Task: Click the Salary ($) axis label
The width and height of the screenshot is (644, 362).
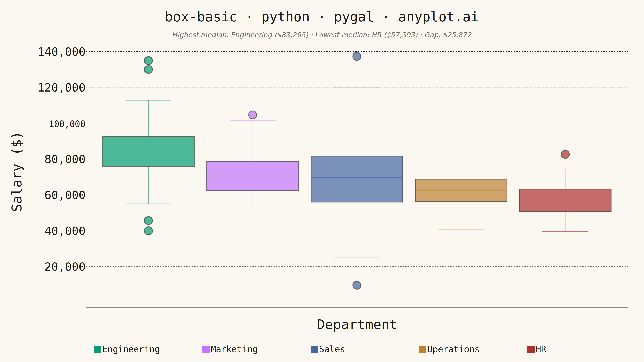Action: (x=18, y=172)
